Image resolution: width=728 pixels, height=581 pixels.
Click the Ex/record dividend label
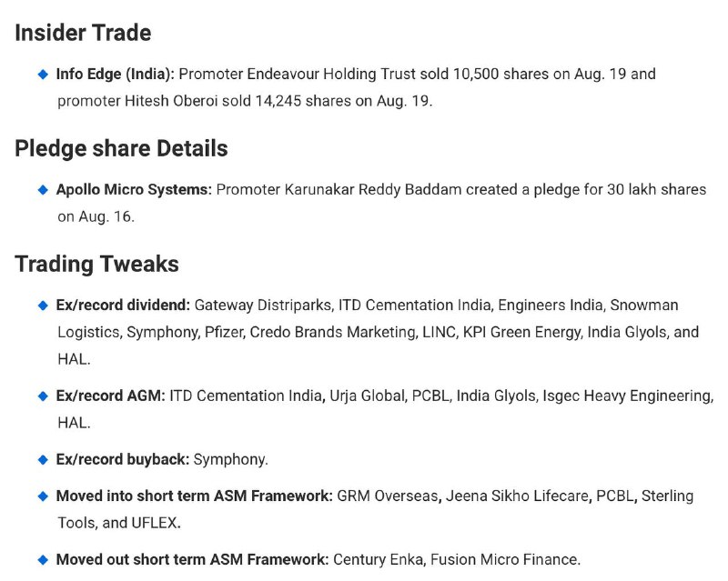point(123,305)
